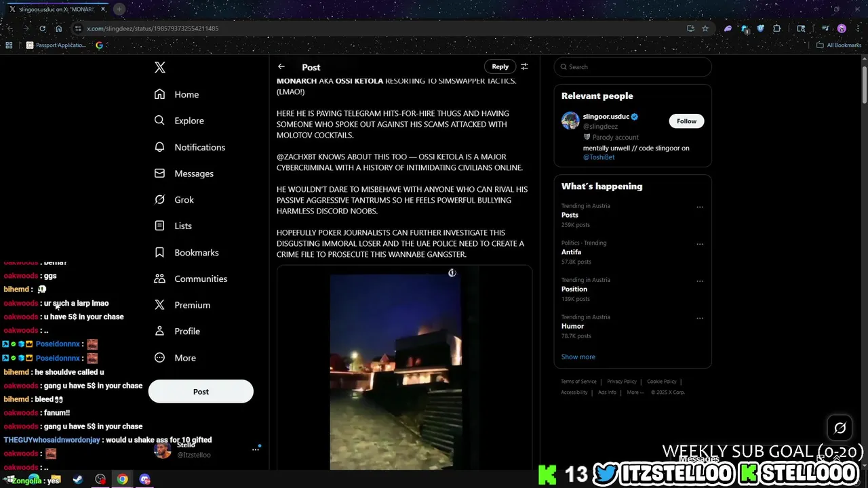Open the All Bookmarks folder
868x488 pixels.
tap(839, 45)
